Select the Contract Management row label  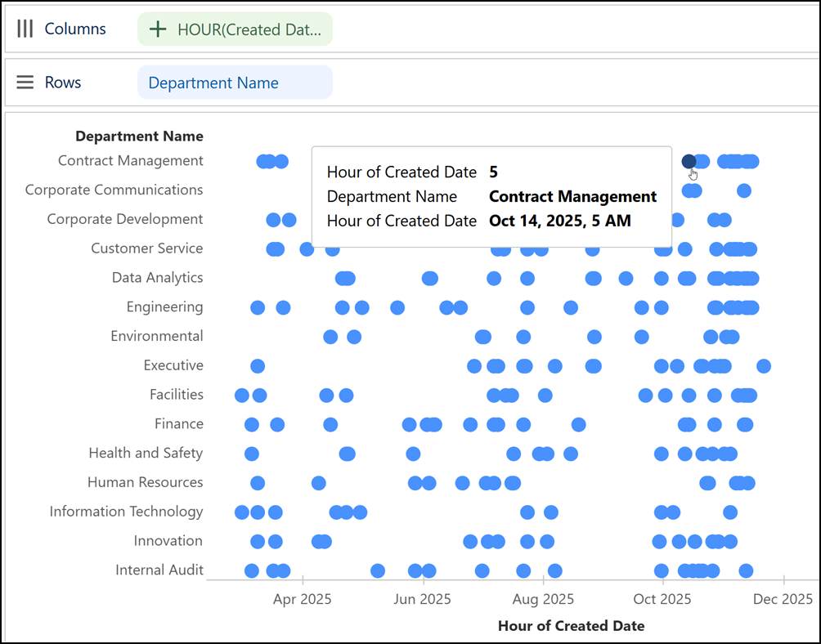130,161
